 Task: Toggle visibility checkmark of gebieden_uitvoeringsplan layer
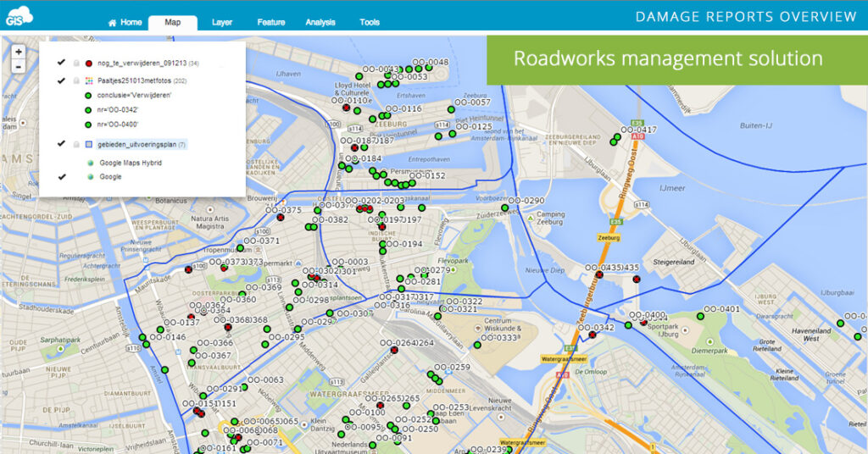coord(61,144)
